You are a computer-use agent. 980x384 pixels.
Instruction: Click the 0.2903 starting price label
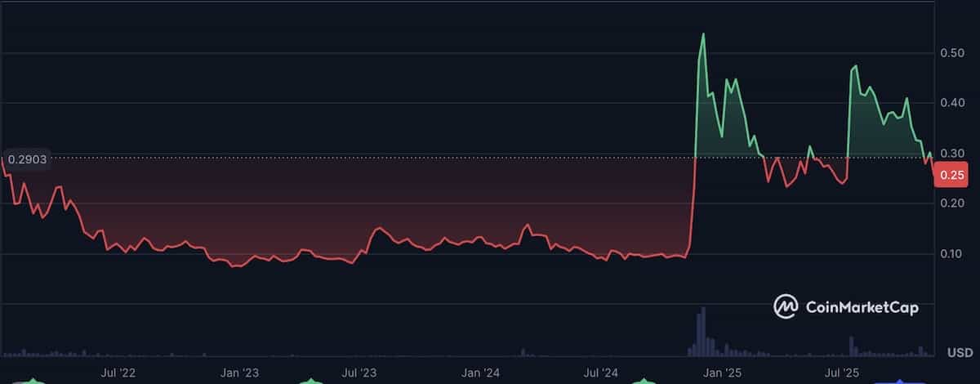[x=26, y=159]
